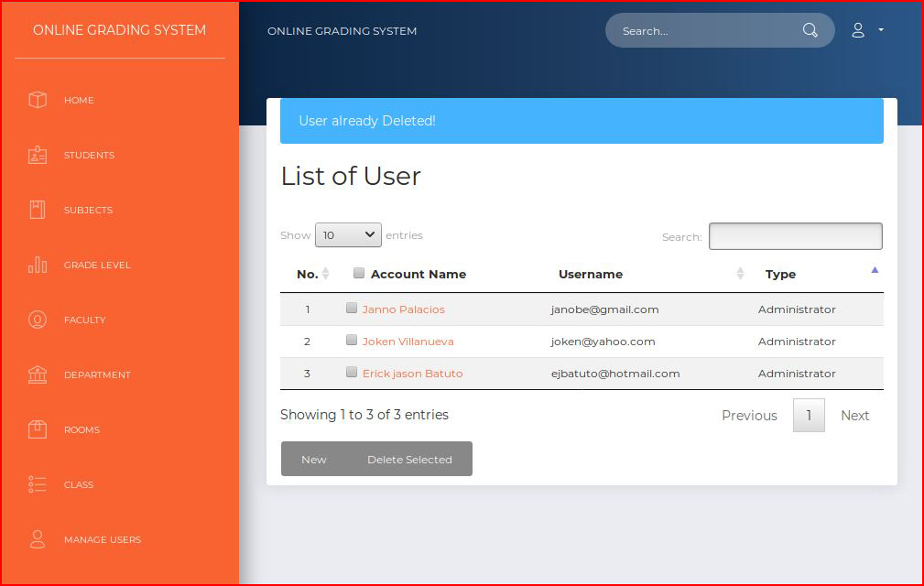Open Erick jason Batuto account link
This screenshot has height=586, width=924.
(x=412, y=374)
